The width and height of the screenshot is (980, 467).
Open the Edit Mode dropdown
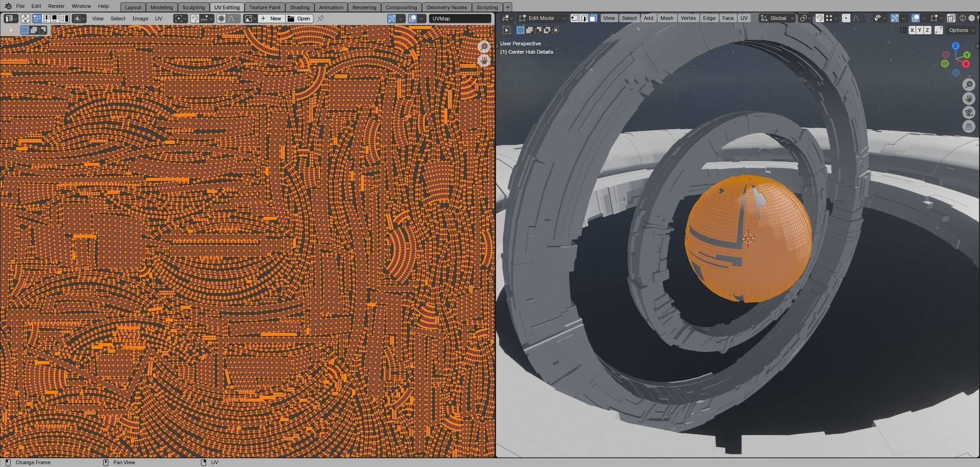coord(542,18)
